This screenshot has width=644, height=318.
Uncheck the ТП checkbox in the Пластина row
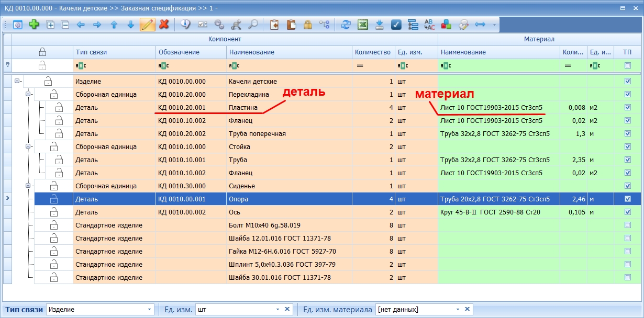pos(628,107)
